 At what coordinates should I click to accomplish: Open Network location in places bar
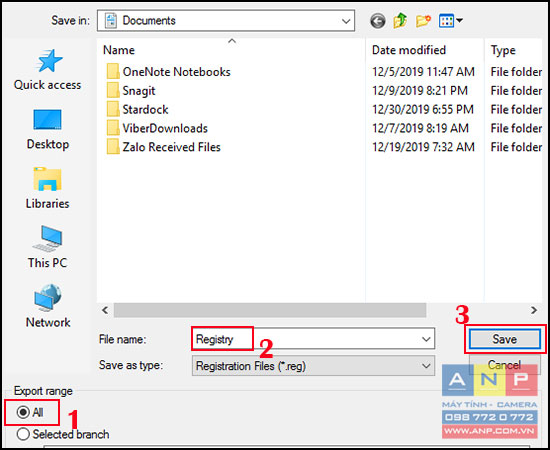48,307
